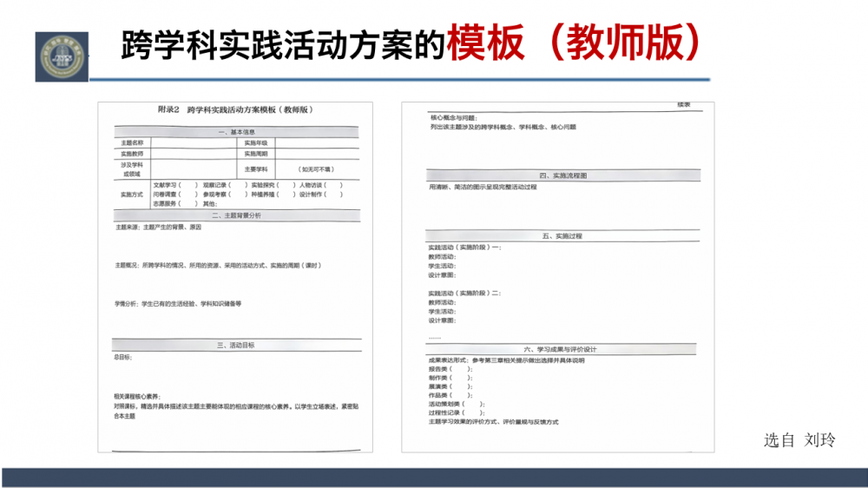The image size is (868, 488).
Task: Click the 三、活动目标 section header
Action: pyautogui.click(x=236, y=346)
